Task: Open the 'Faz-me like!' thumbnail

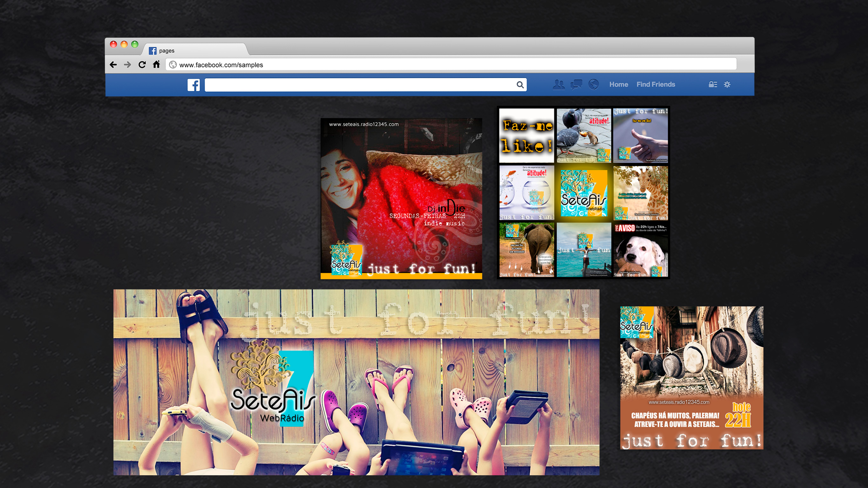Action: (x=526, y=135)
